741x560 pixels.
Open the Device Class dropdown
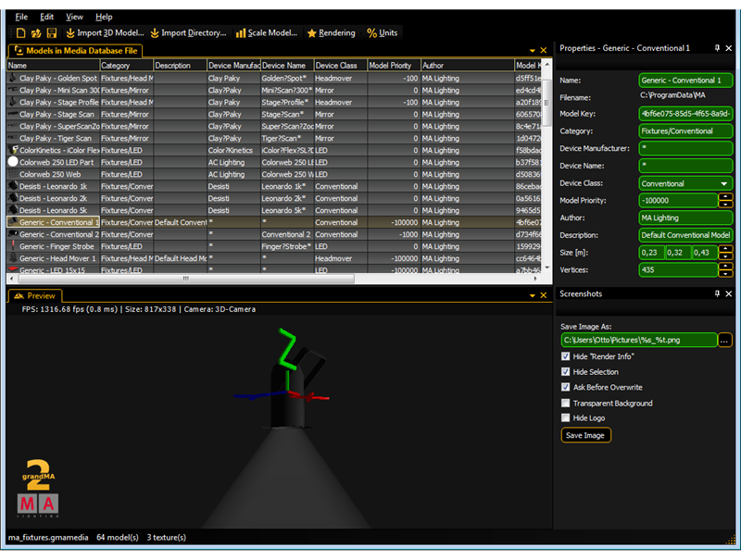point(685,183)
